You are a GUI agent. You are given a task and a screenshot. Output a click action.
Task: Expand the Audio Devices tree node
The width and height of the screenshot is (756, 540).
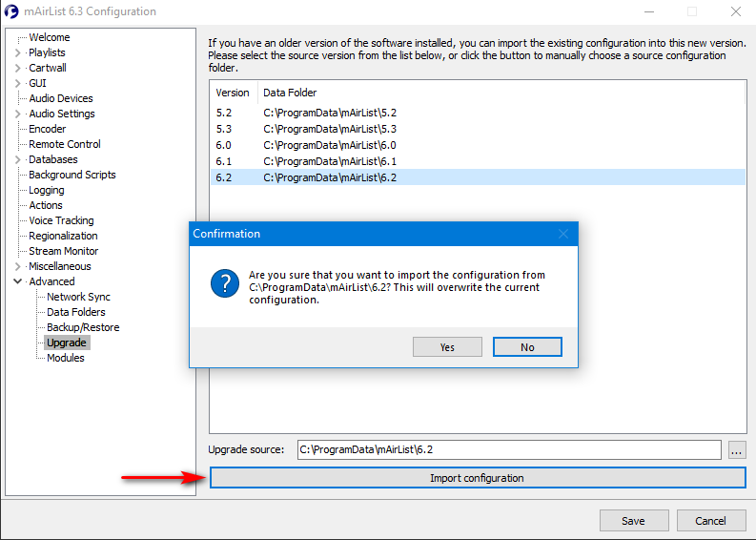click(x=18, y=99)
